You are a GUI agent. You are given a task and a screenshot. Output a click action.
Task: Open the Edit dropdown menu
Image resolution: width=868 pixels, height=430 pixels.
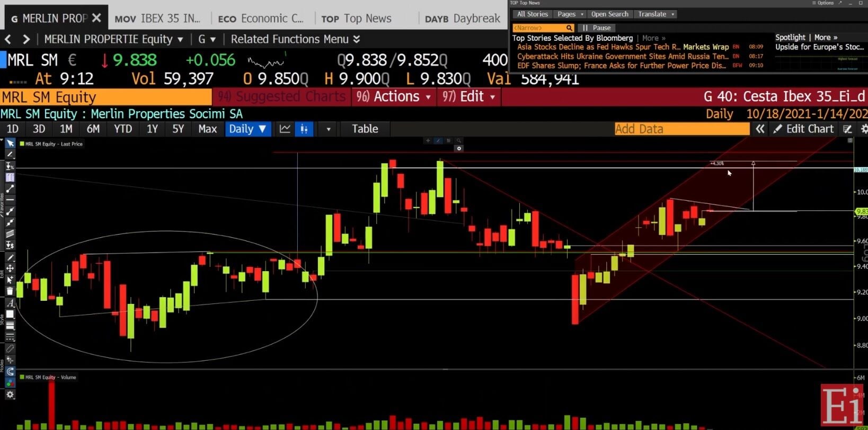click(470, 96)
